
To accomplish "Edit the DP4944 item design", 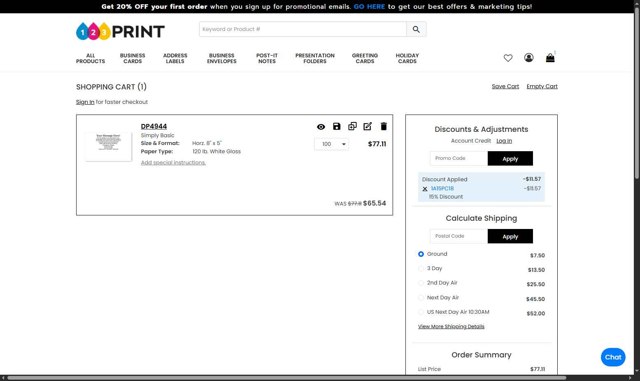I will [367, 126].
